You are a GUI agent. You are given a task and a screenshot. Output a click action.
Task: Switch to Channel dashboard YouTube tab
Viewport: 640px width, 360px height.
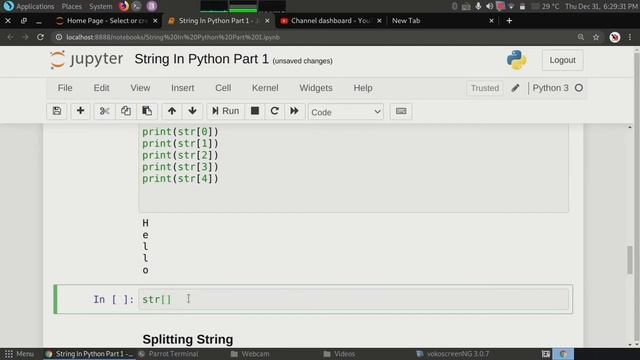coord(330,20)
